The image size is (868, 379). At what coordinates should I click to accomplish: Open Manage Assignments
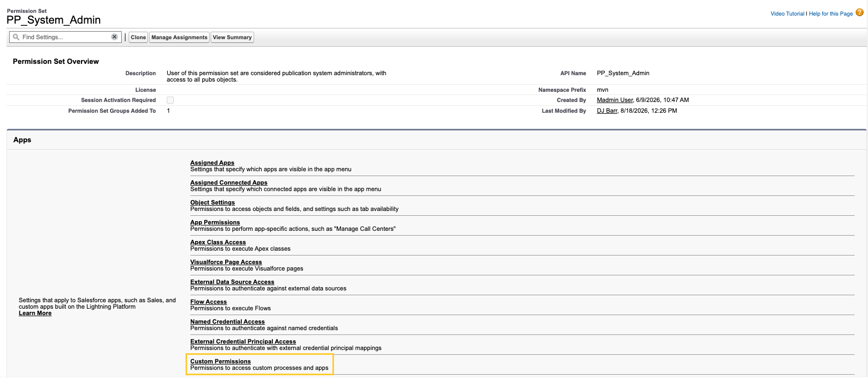click(x=179, y=38)
